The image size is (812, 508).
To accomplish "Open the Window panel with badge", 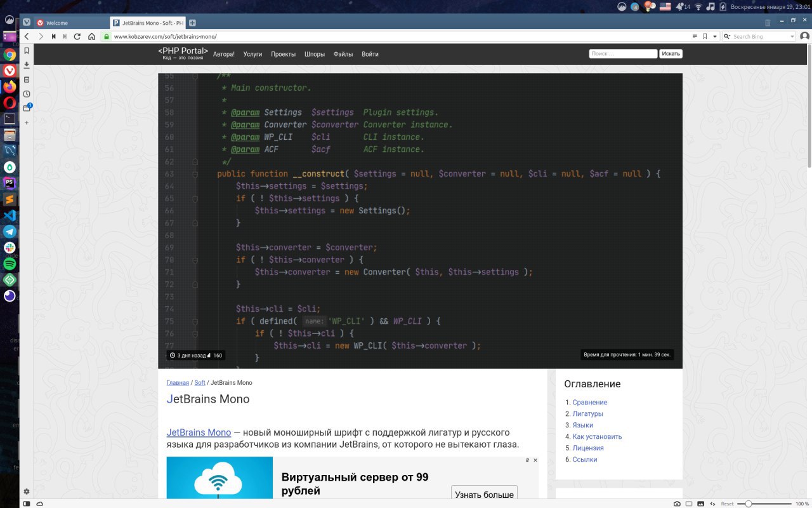I will 27,108.
